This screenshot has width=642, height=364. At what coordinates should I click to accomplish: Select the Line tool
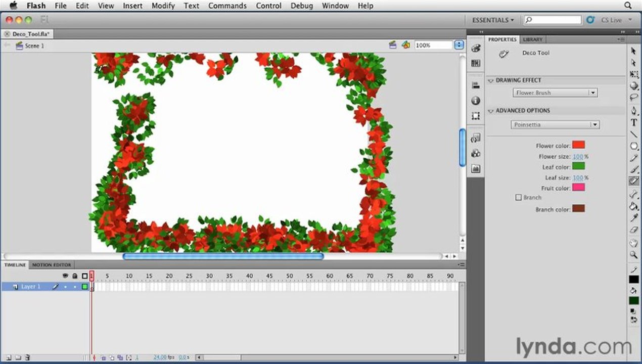coord(633,134)
